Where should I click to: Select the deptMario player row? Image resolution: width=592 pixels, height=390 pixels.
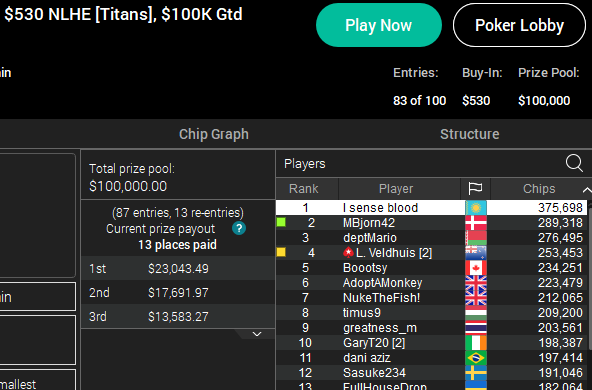pos(432,237)
